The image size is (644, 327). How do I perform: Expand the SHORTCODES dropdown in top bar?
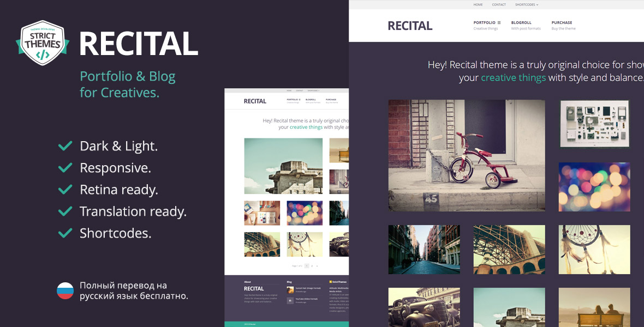[x=526, y=4]
